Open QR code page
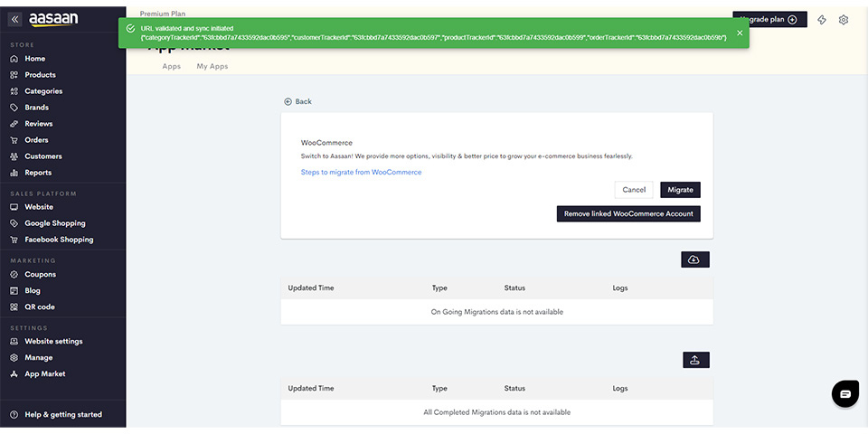Viewport: 868px width, 434px height. [39, 307]
